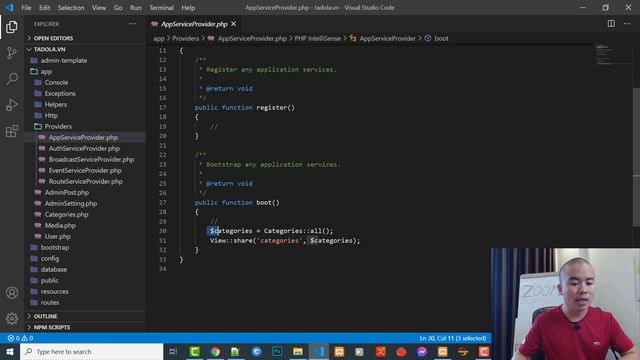Viewport: 640px width, 360px height.
Task: Open User.php file
Action: click(58, 237)
